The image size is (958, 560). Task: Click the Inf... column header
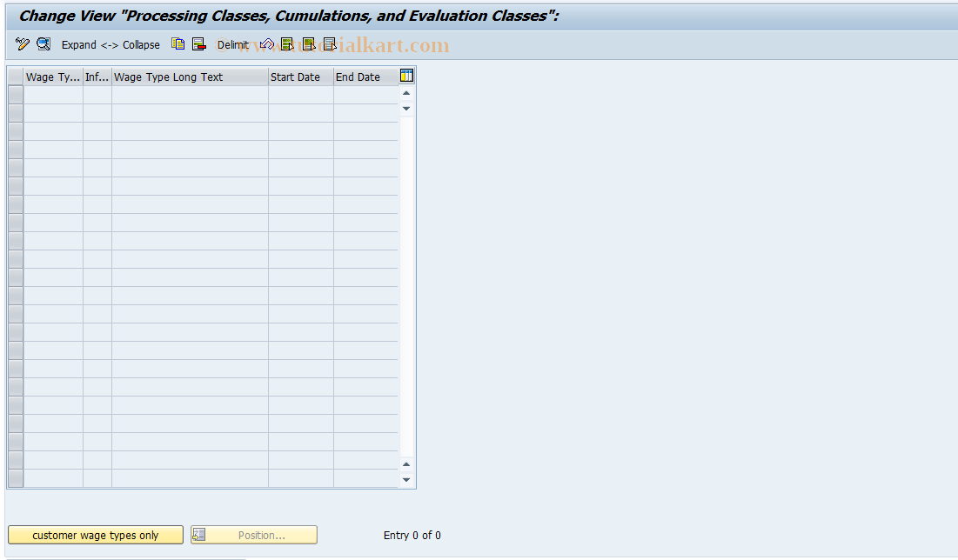point(97,77)
